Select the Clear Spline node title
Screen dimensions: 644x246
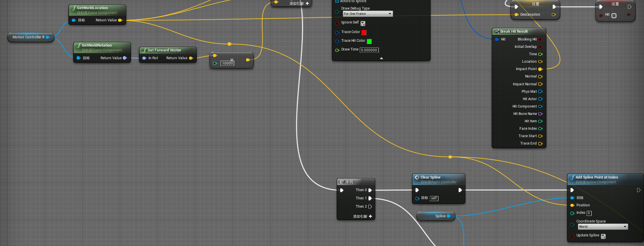click(x=430, y=177)
